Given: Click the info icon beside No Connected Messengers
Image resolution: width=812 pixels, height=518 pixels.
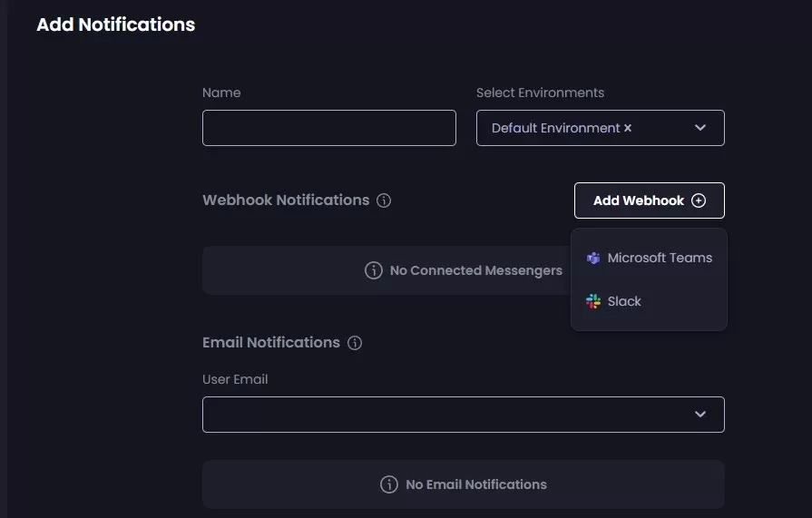Looking at the screenshot, I should pos(374,270).
